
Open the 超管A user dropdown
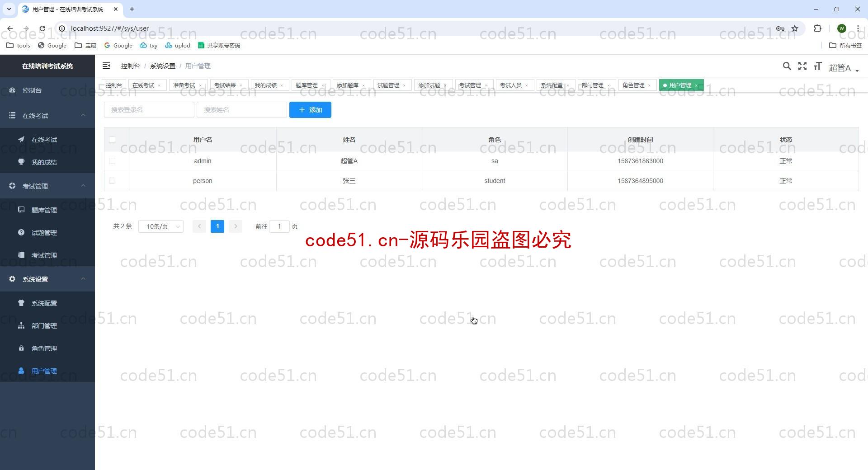[844, 68]
